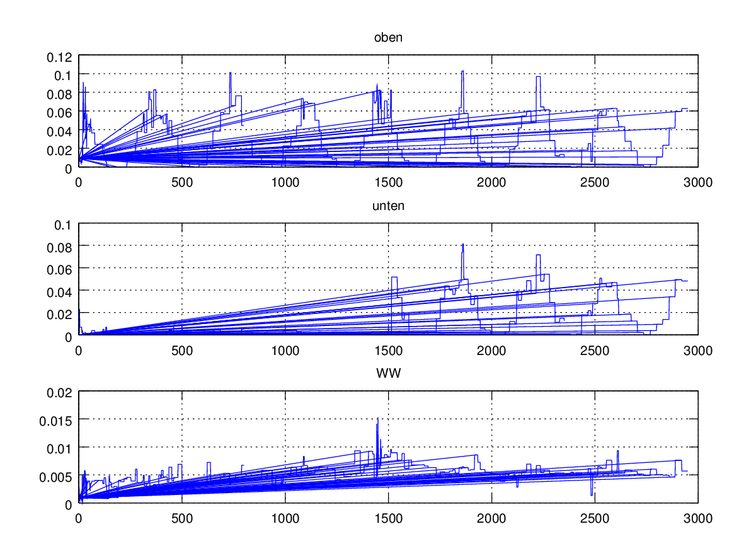Select the 'WW' subplot title
The width and height of the screenshot is (756, 541).
pos(388,373)
